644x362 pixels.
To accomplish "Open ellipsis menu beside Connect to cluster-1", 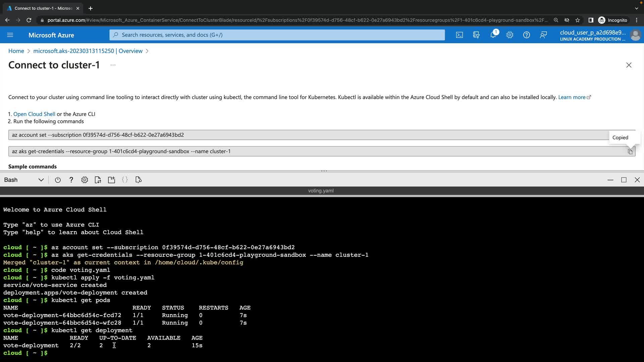I will coord(113,65).
